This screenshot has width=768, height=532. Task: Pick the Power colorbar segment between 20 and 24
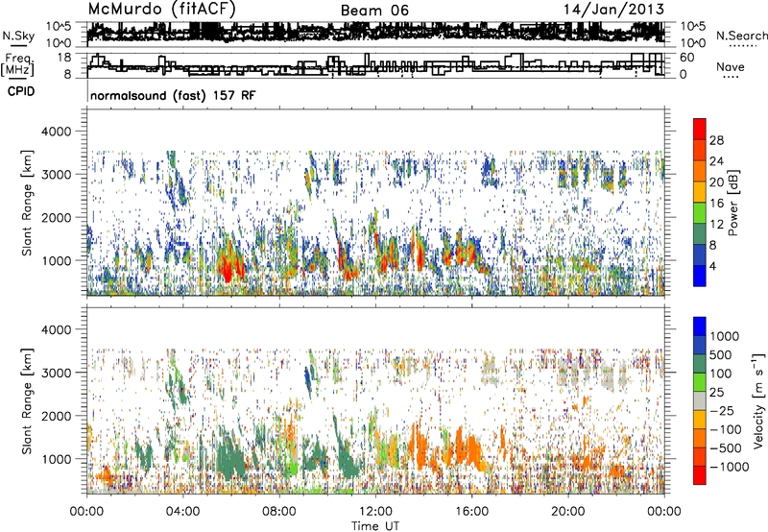coord(700,171)
